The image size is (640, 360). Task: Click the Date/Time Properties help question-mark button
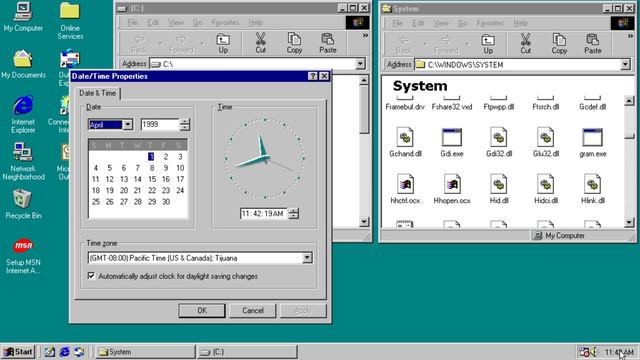pos(312,76)
